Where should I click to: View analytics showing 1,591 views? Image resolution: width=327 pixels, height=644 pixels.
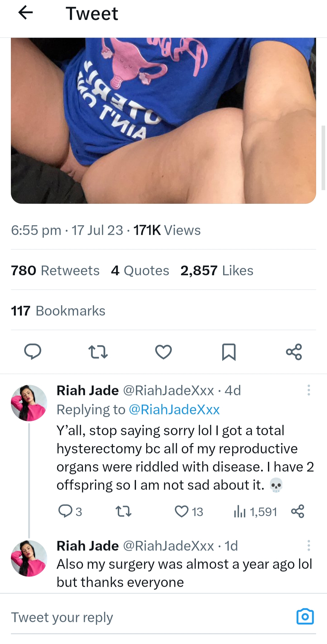(255, 512)
